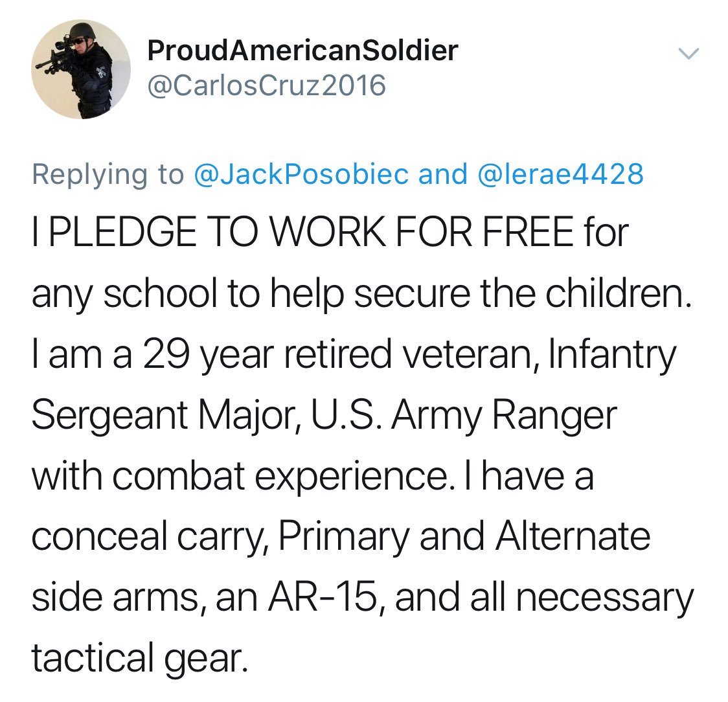
Task: Click the 'with combat experience' line
Action: click(x=312, y=477)
